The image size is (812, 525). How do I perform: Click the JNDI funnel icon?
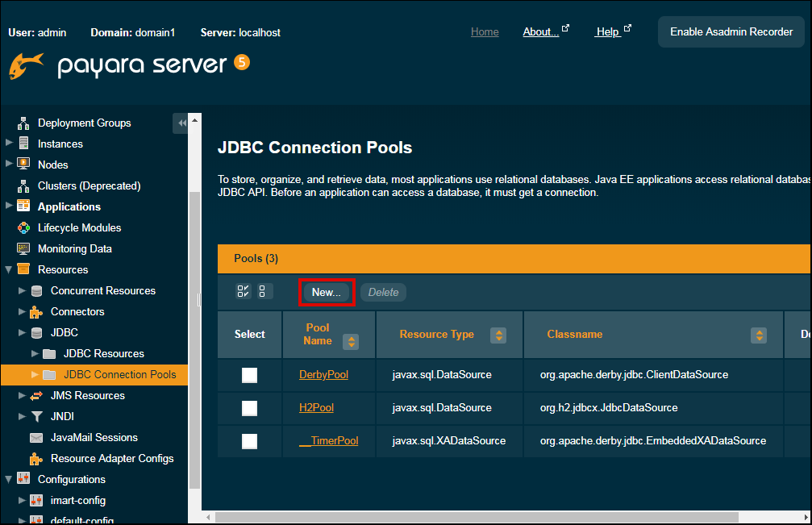point(35,416)
